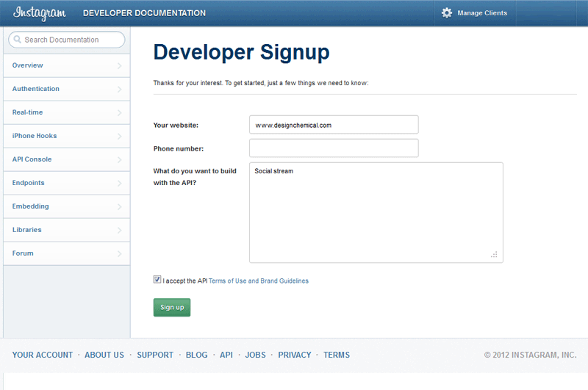
Task: Click the Manage Clients gear icon
Action: [447, 13]
